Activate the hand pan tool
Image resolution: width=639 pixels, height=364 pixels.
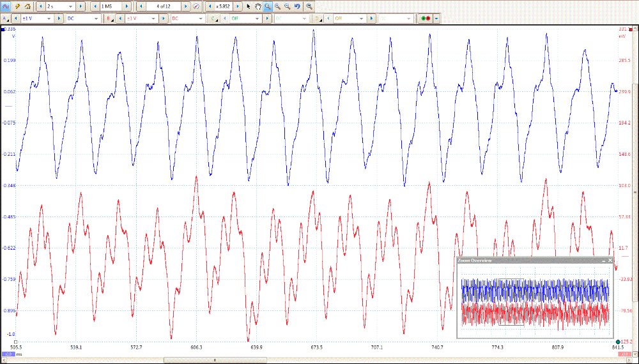pos(258,6)
